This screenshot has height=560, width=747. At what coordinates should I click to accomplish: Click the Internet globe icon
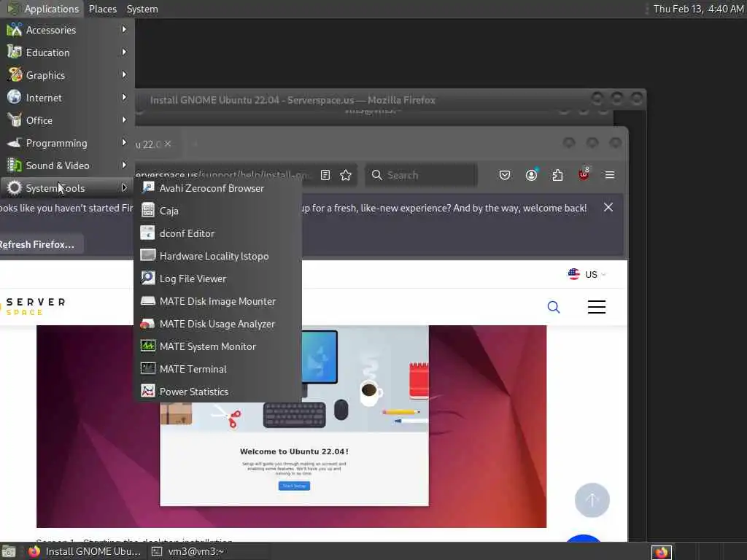pos(15,97)
